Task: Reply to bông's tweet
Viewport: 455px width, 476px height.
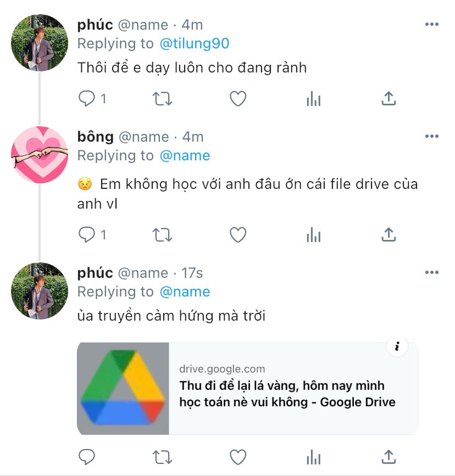Action: coord(87,235)
